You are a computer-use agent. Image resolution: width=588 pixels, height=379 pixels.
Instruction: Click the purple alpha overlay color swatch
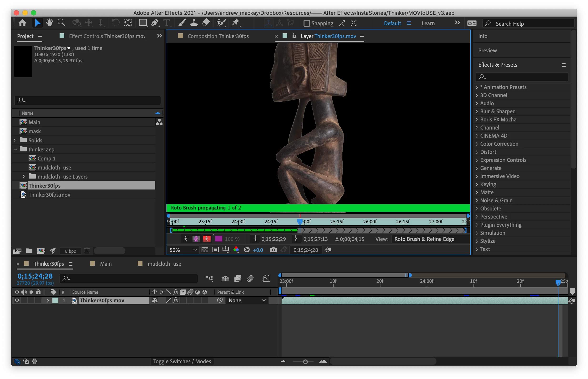point(218,239)
